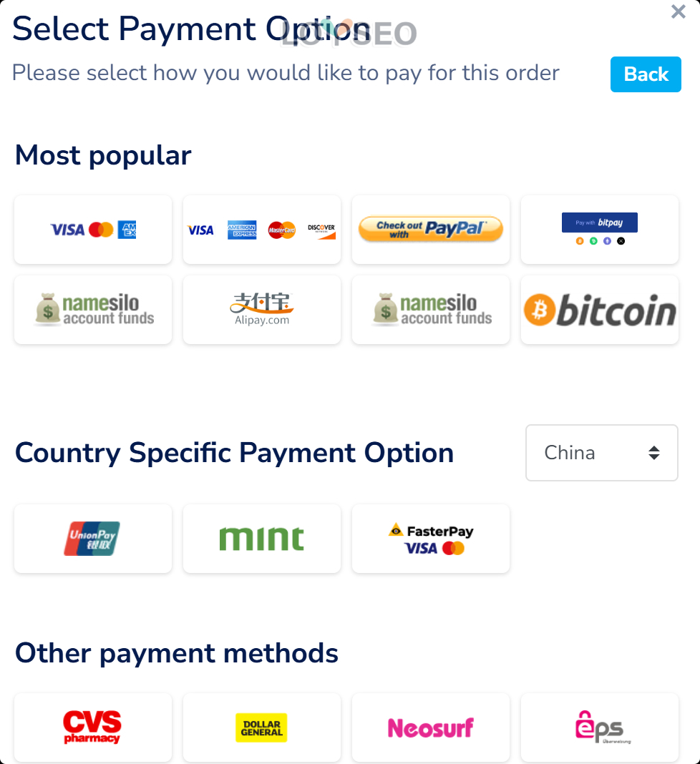This screenshot has height=764, width=700.
Task: Choose the Dollar General payment tile
Action: (262, 728)
